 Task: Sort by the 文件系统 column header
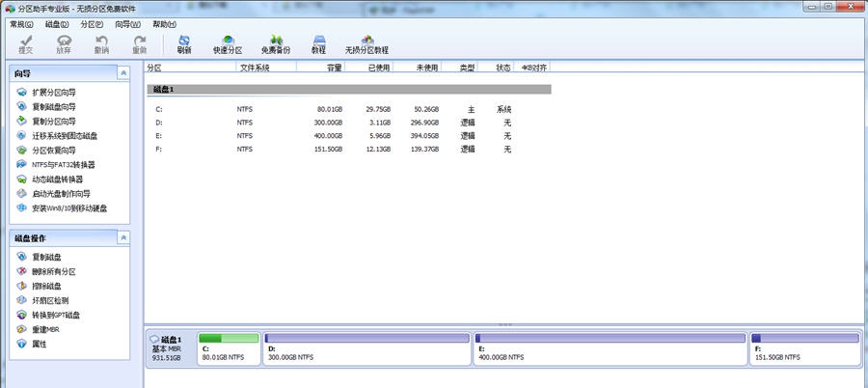[254, 69]
